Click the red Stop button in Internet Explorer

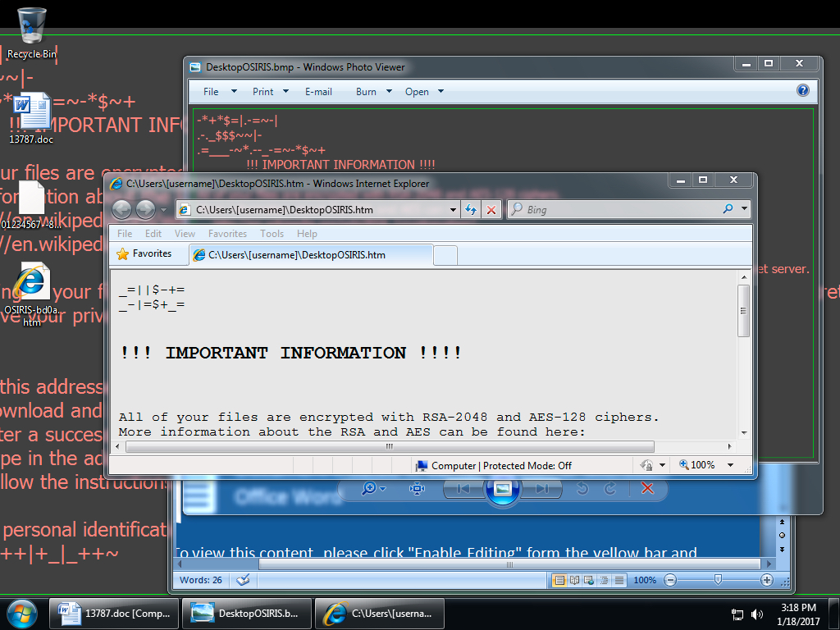tap(491, 209)
